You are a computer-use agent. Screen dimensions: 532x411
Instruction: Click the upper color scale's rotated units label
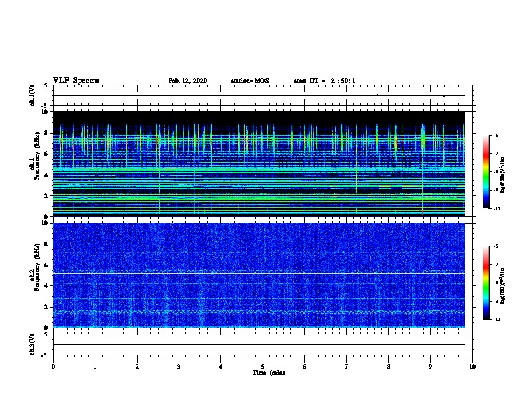point(503,175)
